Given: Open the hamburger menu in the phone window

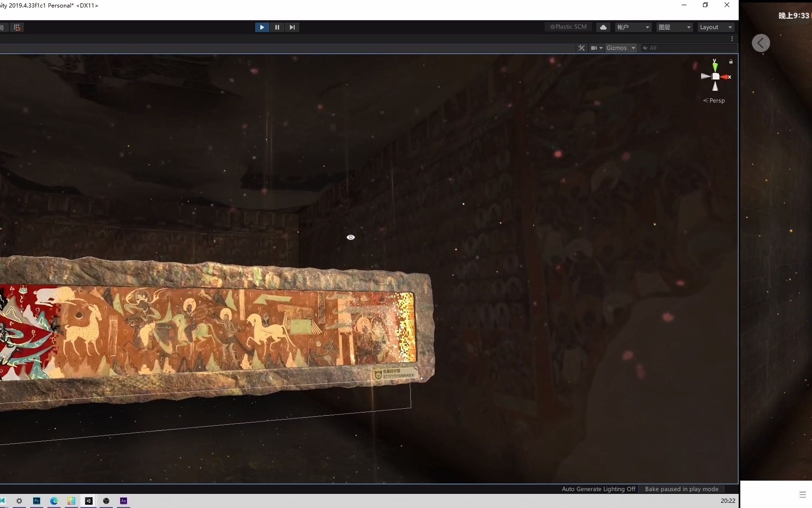Looking at the screenshot, I should tap(803, 494).
